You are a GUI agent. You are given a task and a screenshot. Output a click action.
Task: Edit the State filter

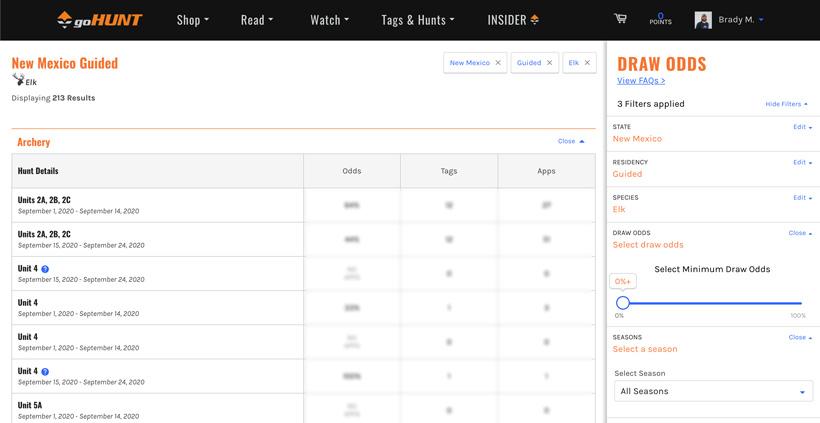tap(801, 127)
